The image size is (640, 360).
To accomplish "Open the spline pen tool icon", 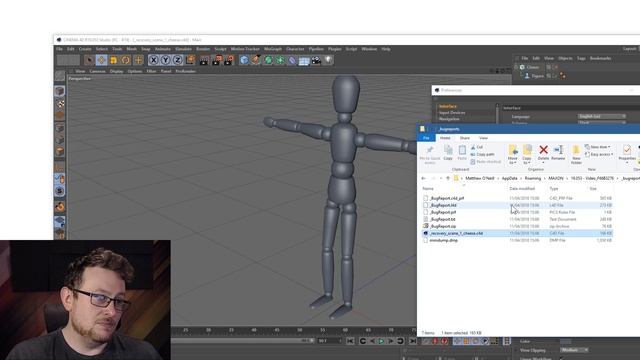I will coord(256,60).
